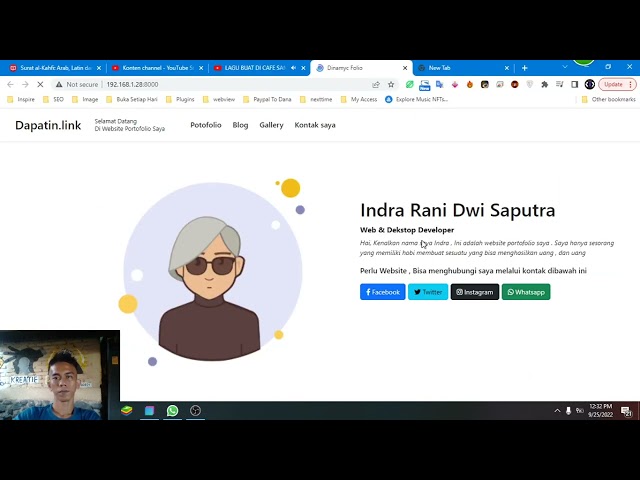Open the flame extension icon

click(470, 84)
